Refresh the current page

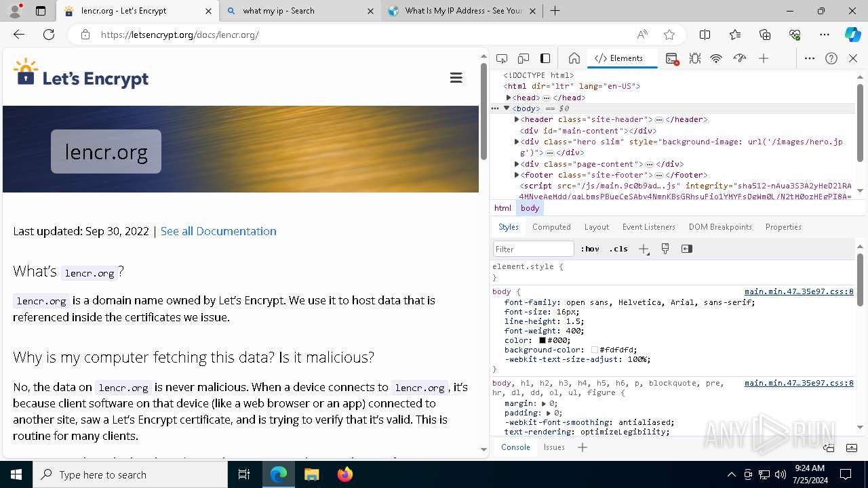(49, 35)
